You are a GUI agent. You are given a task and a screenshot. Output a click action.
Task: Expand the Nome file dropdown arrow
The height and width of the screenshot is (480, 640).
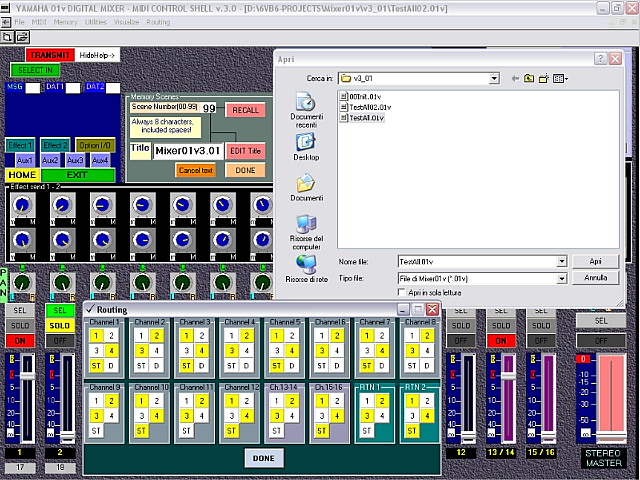pos(562,262)
